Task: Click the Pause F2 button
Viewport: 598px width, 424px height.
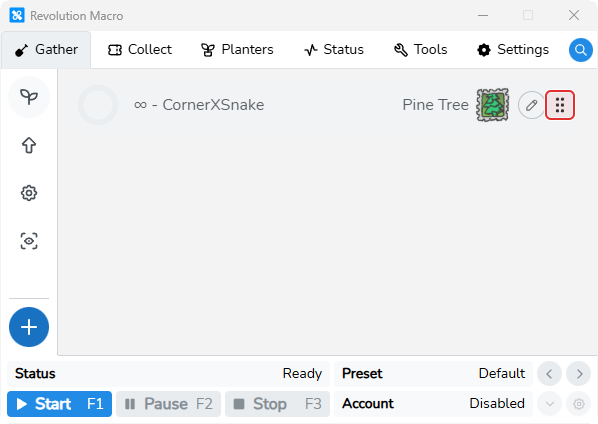Action: (x=169, y=404)
